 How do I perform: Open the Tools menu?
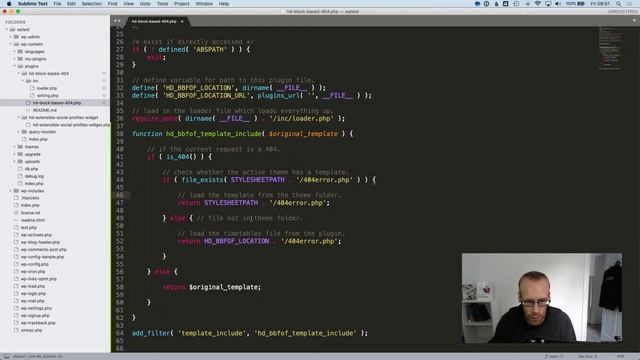click(162, 4)
